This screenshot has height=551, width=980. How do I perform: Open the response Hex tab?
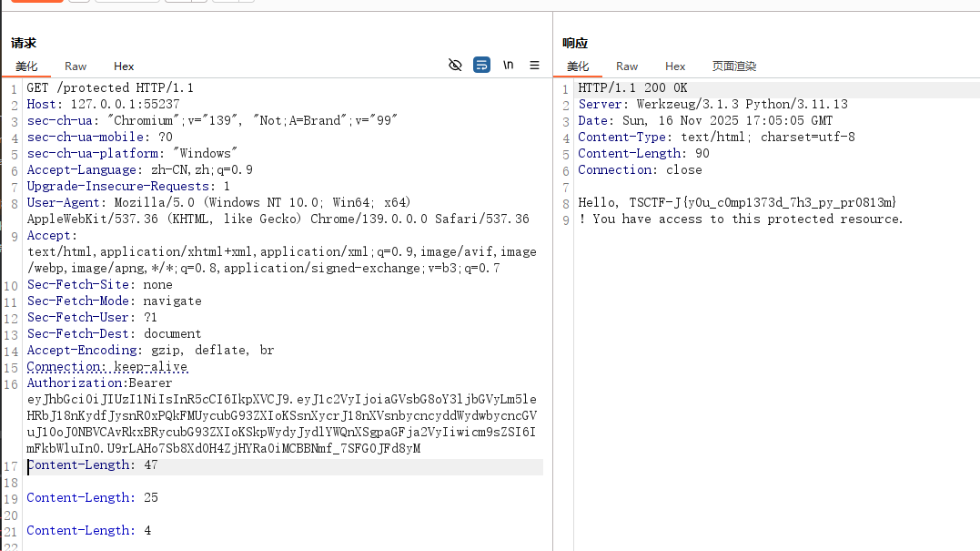(x=675, y=66)
